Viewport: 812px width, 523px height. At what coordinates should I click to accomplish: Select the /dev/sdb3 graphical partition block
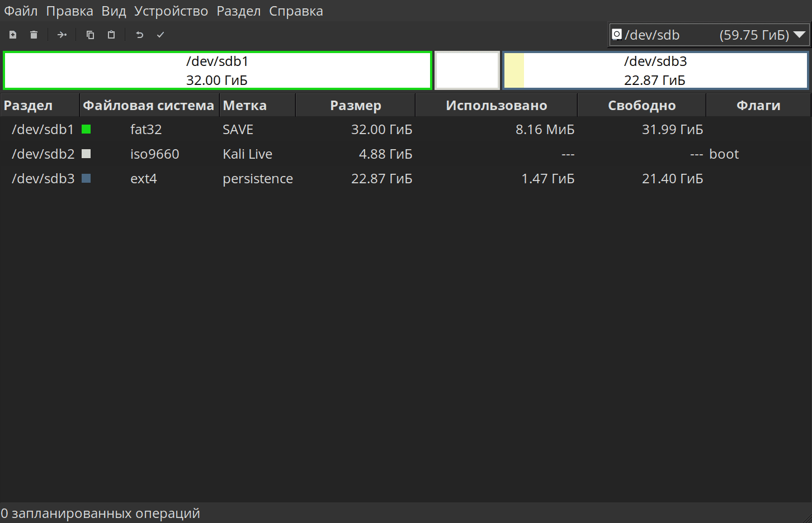click(x=655, y=70)
